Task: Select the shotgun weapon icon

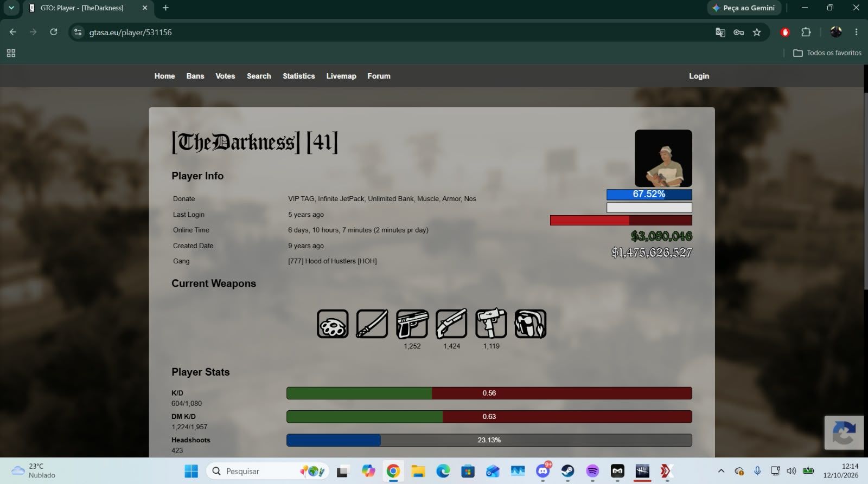Action: point(451,324)
